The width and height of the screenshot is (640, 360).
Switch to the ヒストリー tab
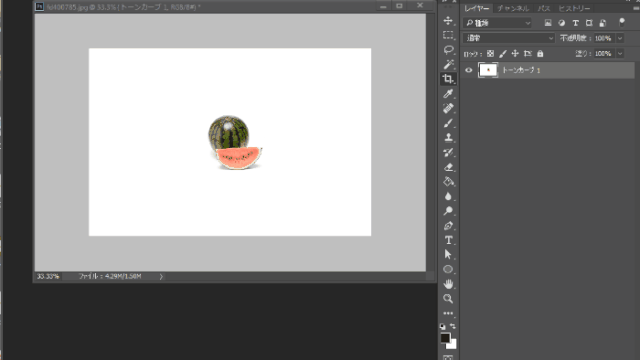tap(574, 8)
